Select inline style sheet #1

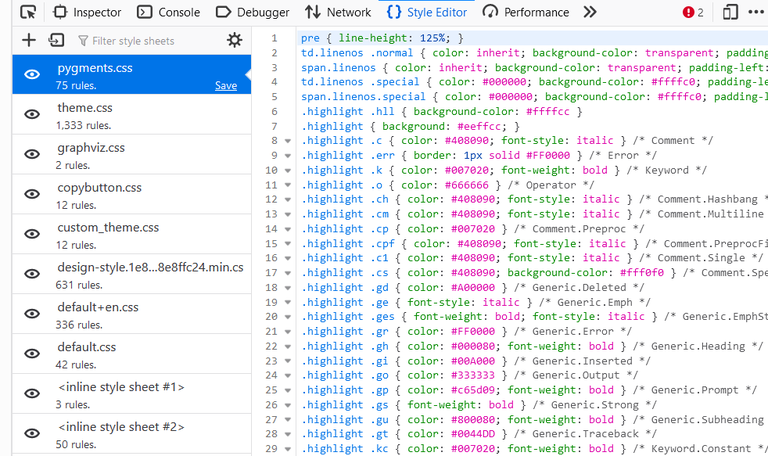(131, 394)
